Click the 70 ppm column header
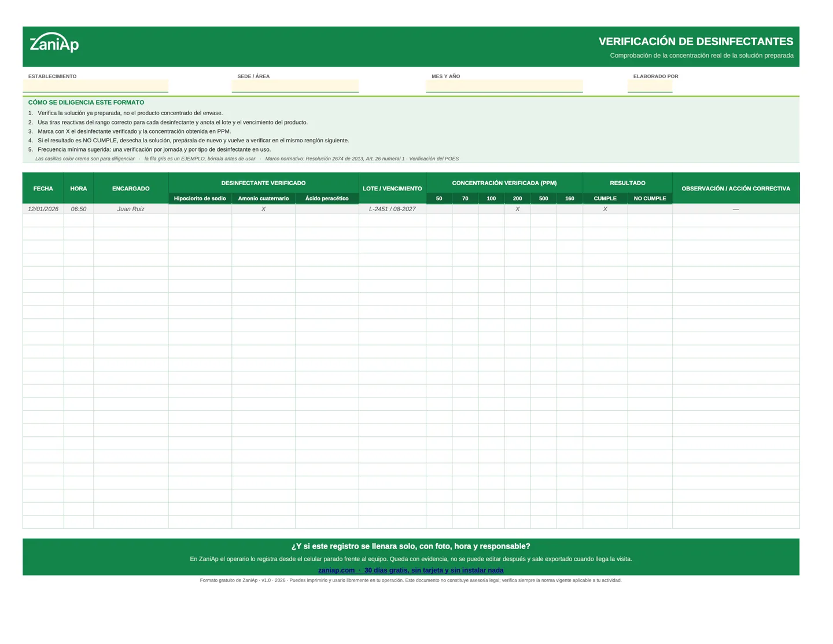The height and width of the screenshot is (644, 833). click(465, 198)
